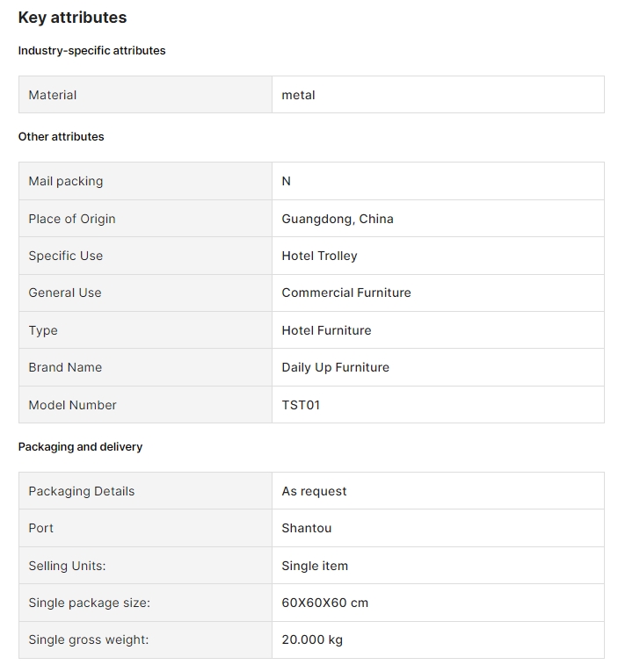618x672 pixels.
Task: Select the 20.000 kg gross weight
Action: coord(312,639)
